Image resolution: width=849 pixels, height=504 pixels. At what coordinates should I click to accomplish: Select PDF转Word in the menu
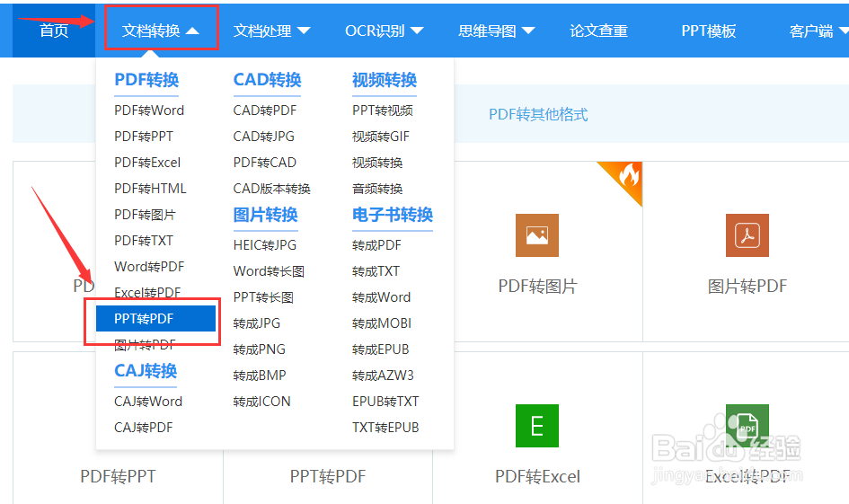(x=149, y=111)
